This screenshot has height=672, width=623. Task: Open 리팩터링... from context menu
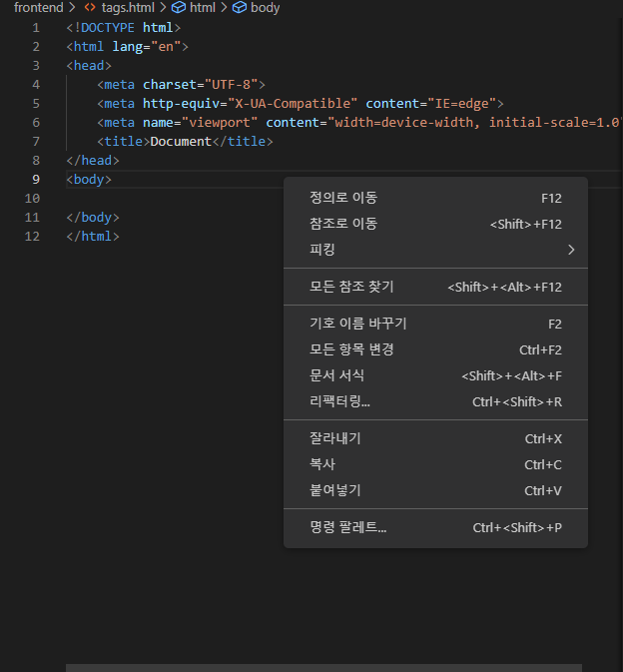pyautogui.click(x=435, y=401)
